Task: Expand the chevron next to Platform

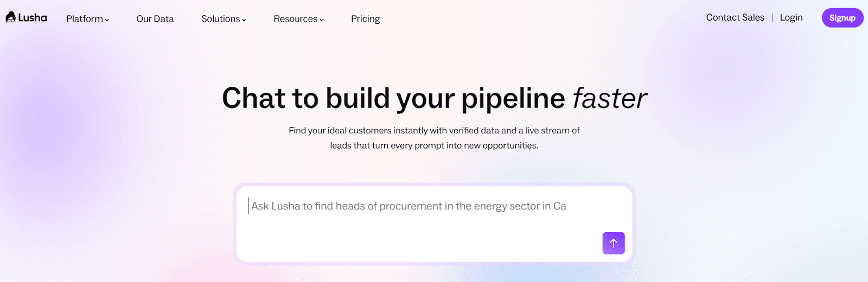Action: (107, 20)
